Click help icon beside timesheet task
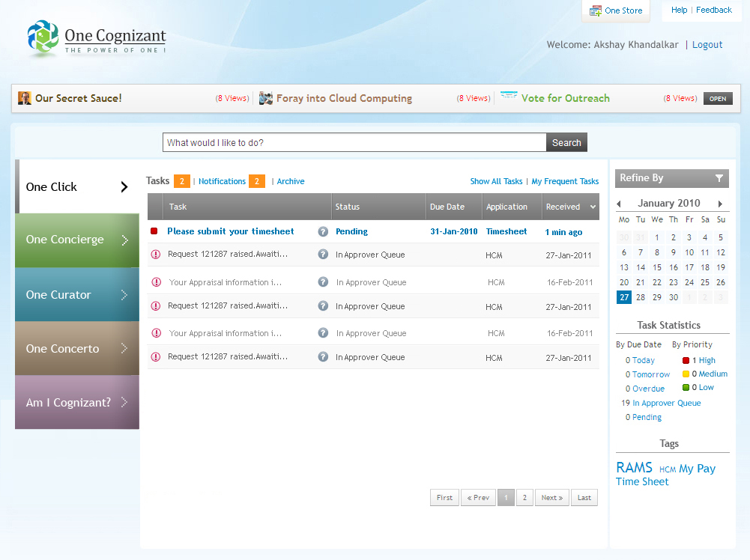 coord(323,232)
